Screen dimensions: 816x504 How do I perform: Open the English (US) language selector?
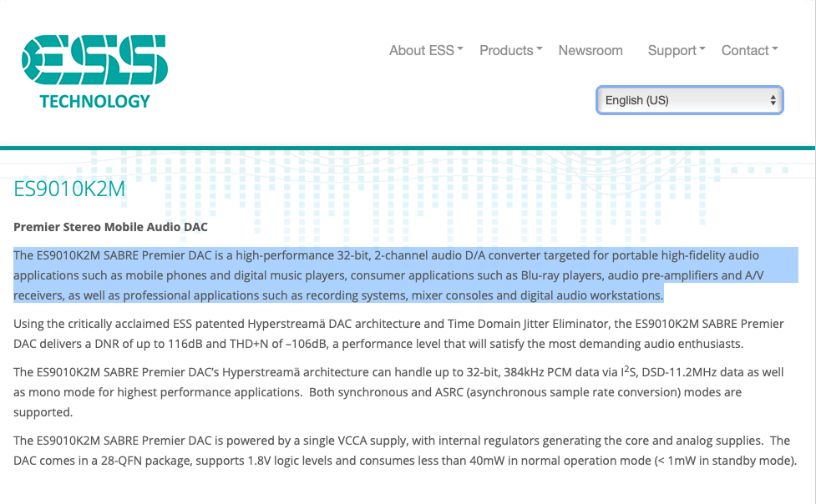tap(690, 100)
